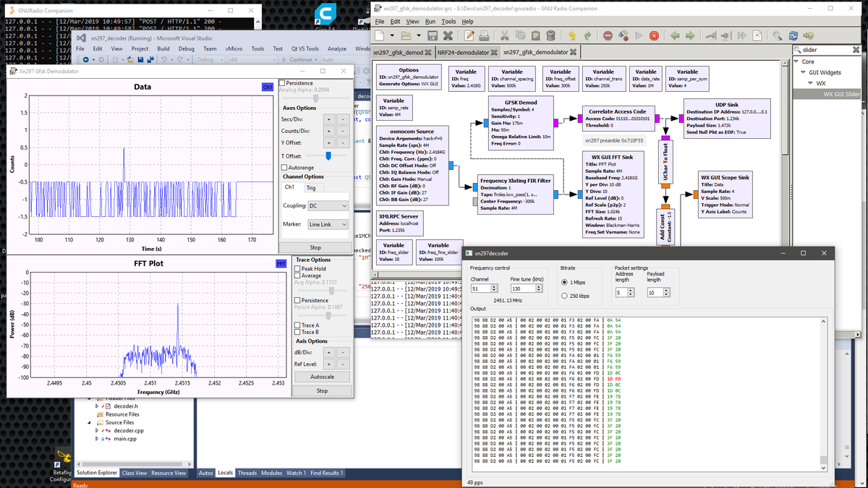Click Bypass block icon in GRC toolbar
The height and width of the screenshot is (488, 868).
coord(741,35)
